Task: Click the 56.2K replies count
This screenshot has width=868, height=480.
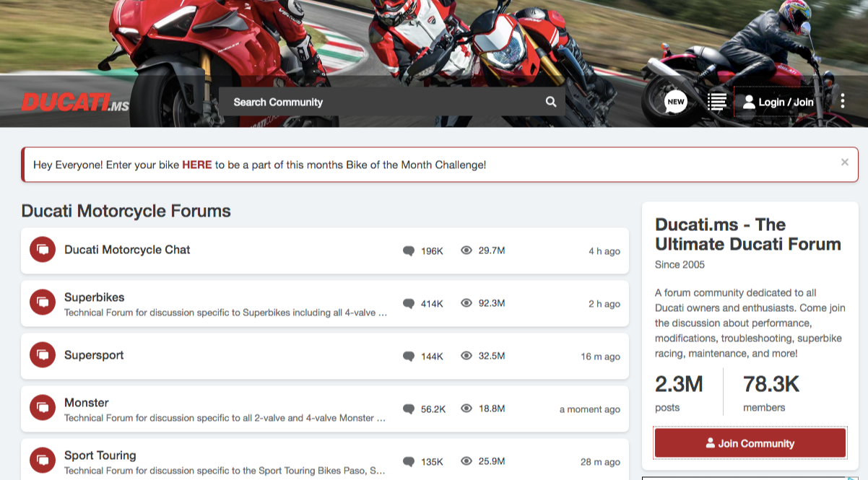Action: [433, 409]
